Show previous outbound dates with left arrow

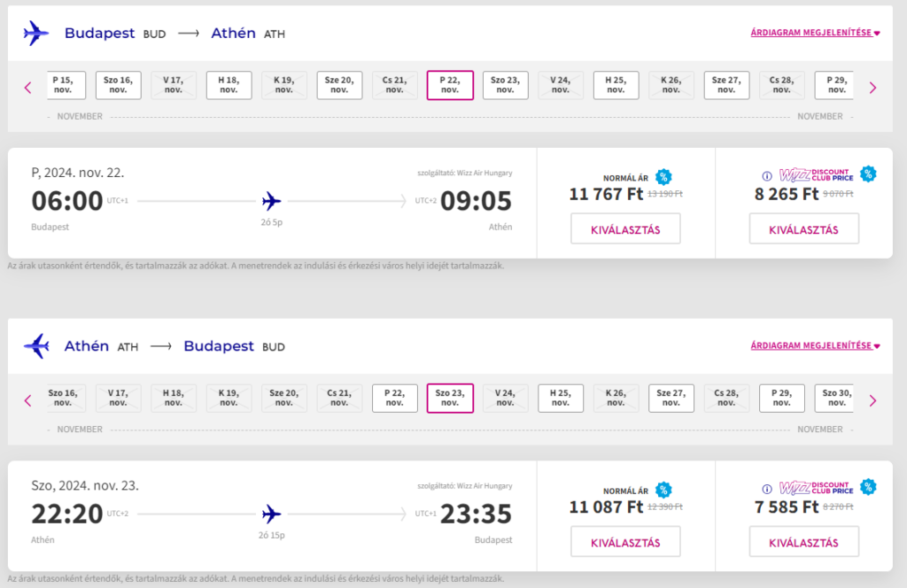[x=27, y=88]
